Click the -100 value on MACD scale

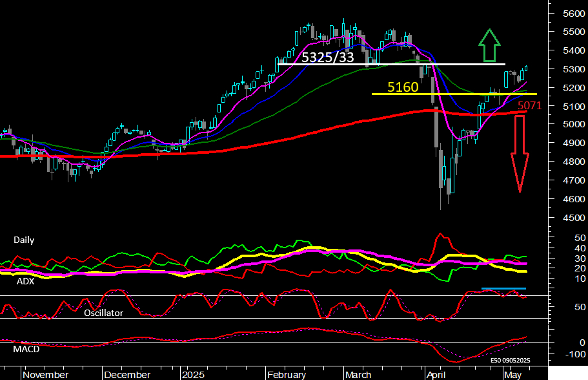pyautogui.click(x=576, y=354)
